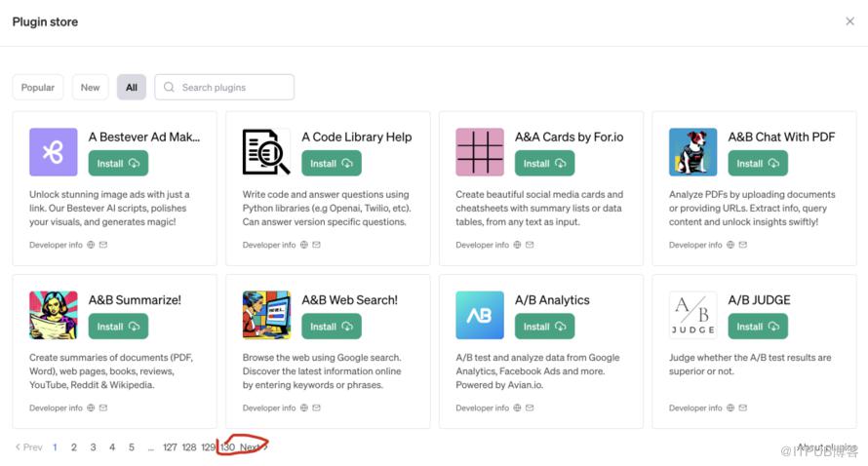Click the A Bestever Ad Maker plugin icon
The image size is (868, 466).
(x=53, y=152)
